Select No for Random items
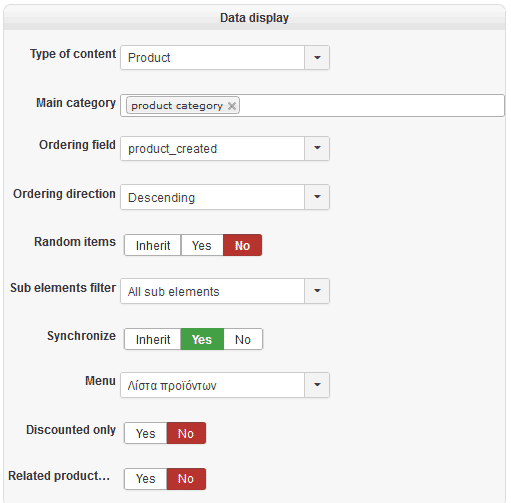The image size is (511, 503). (242, 245)
